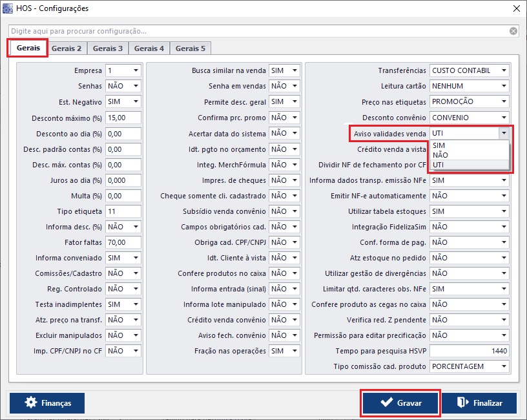Viewport: 527px width, 420px height.
Task: Click the clear search X icon
Action: (513, 31)
